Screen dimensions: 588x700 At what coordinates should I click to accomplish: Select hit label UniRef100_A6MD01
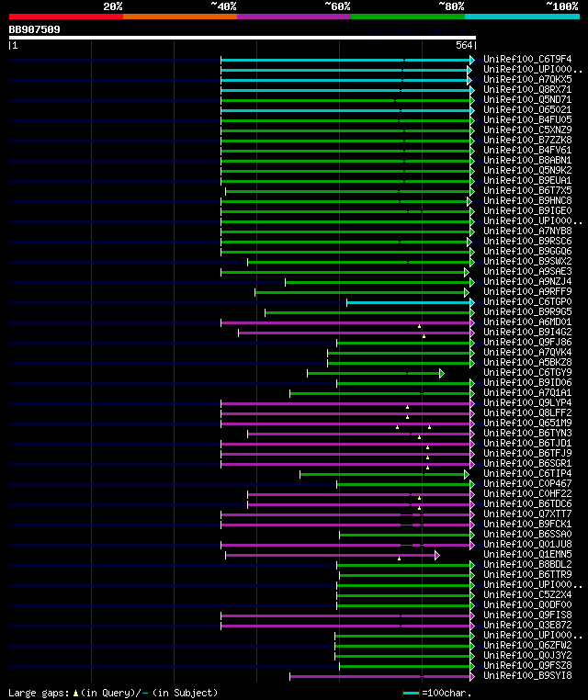point(527,322)
